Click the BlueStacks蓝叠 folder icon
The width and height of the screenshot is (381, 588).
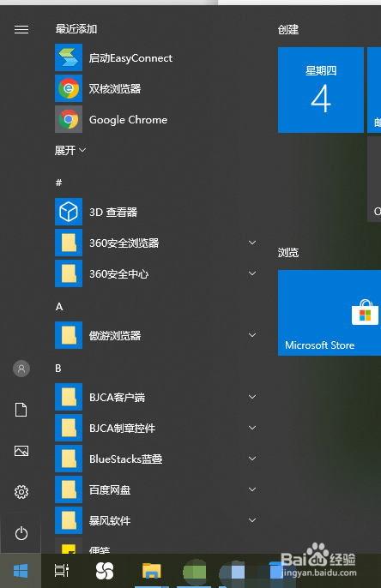point(69,459)
